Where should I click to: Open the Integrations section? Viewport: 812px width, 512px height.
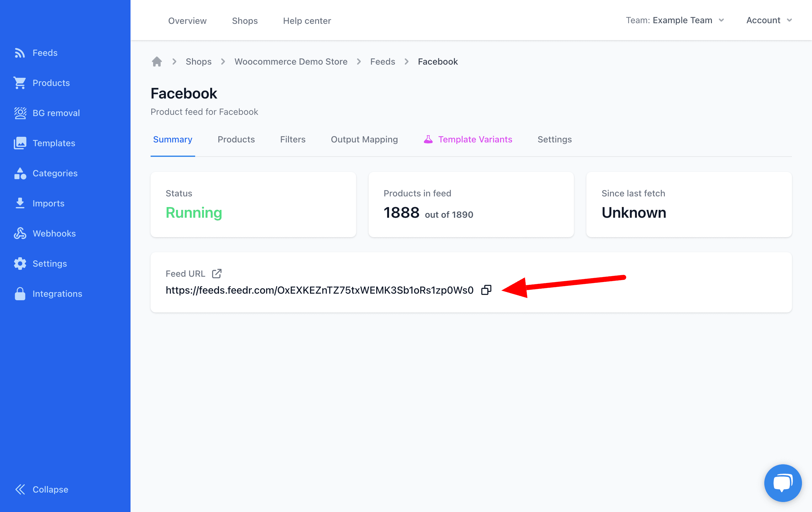click(57, 293)
